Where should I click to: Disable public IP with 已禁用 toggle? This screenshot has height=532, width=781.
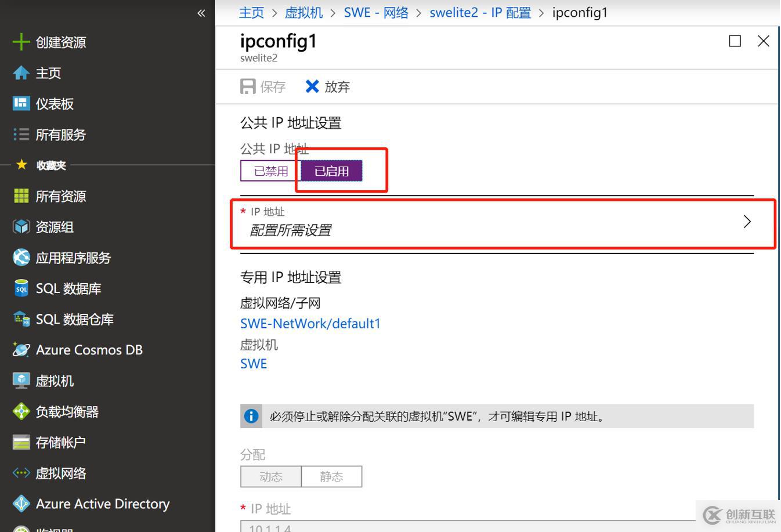click(x=267, y=171)
